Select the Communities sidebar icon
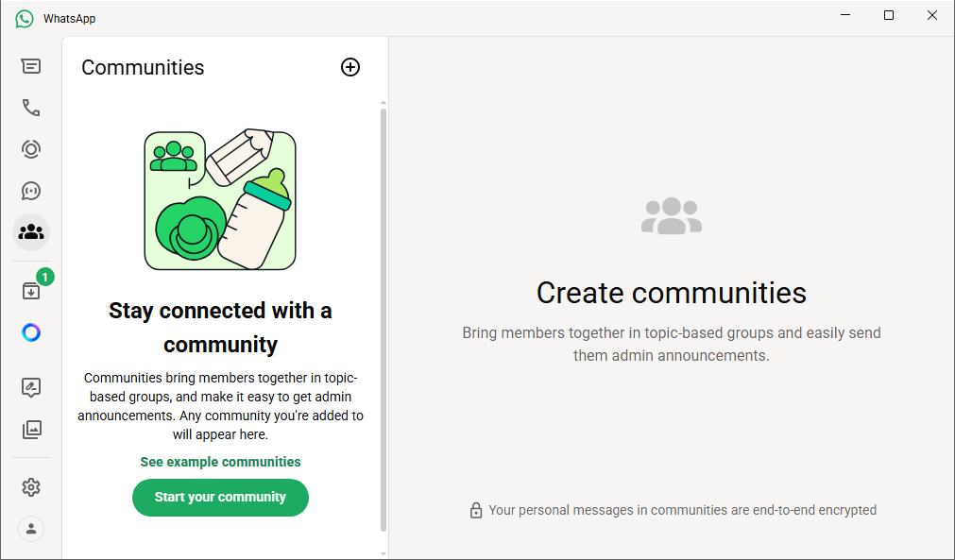This screenshot has width=955, height=560. [x=31, y=231]
